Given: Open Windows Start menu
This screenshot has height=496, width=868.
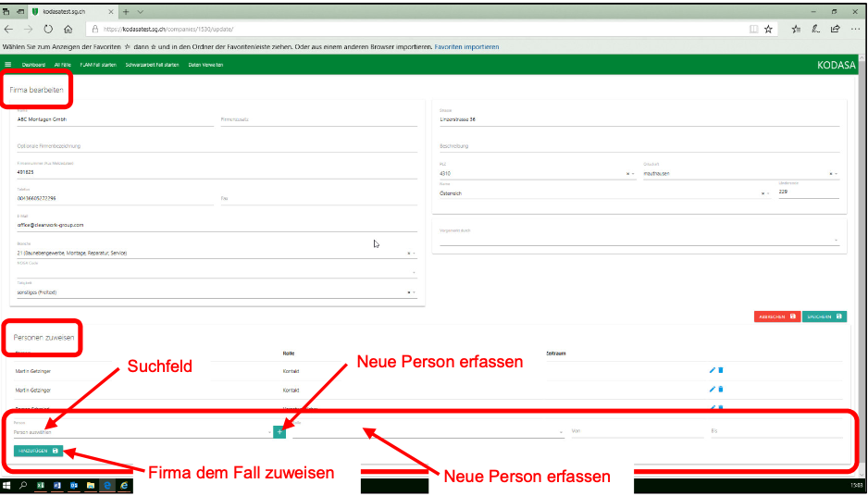Looking at the screenshot, I should [x=8, y=484].
